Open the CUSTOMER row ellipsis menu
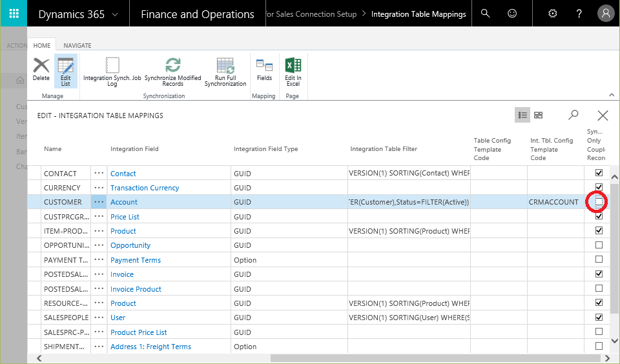This screenshot has height=364, width=620. (x=99, y=201)
